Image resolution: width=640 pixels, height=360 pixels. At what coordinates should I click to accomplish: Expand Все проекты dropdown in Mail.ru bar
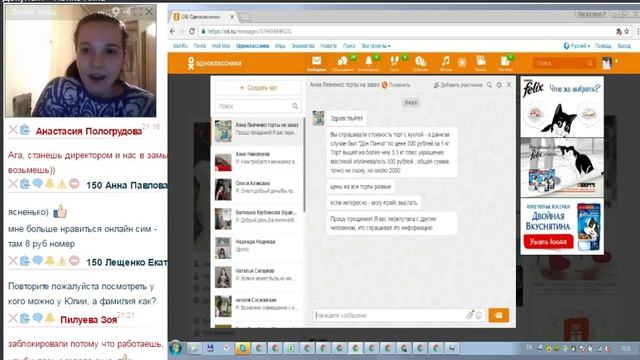tap(376, 46)
